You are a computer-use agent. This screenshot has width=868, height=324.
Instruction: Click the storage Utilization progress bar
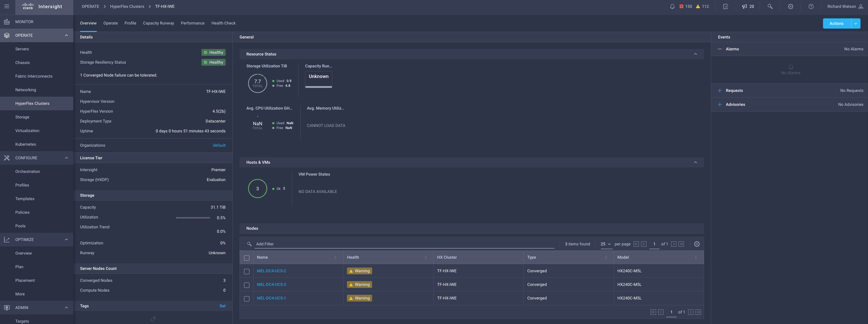193,218
